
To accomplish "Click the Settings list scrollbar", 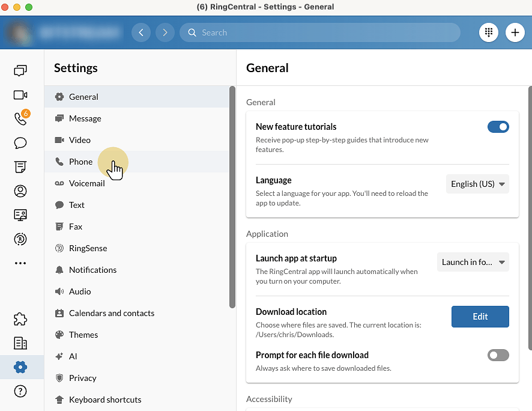I will (232, 197).
